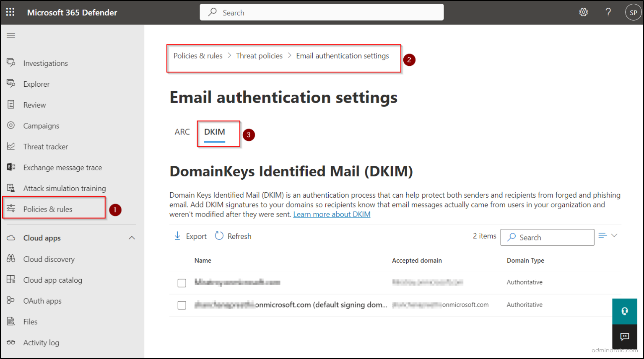This screenshot has width=644, height=359.
Task: Open the Cloud app catalog icon
Action: coord(10,280)
